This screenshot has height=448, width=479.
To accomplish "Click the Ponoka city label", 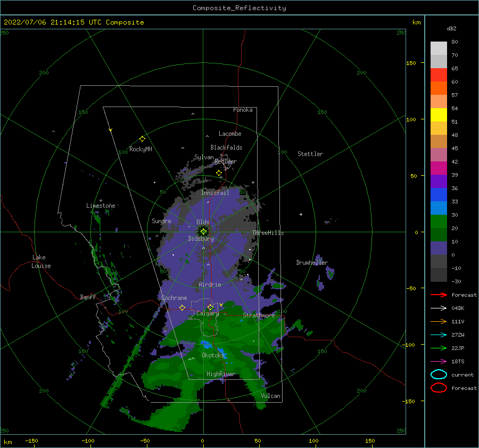I will coord(243,110).
